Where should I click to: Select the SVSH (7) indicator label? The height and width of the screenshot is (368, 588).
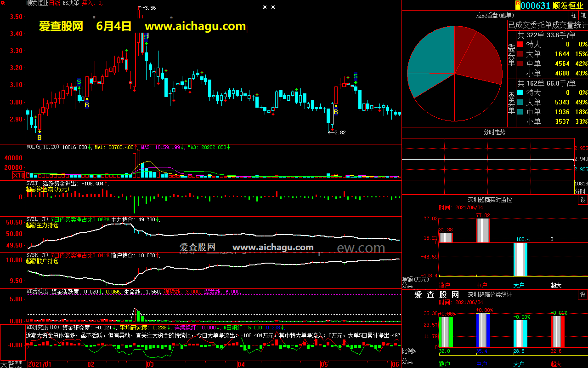pos(38,255)
